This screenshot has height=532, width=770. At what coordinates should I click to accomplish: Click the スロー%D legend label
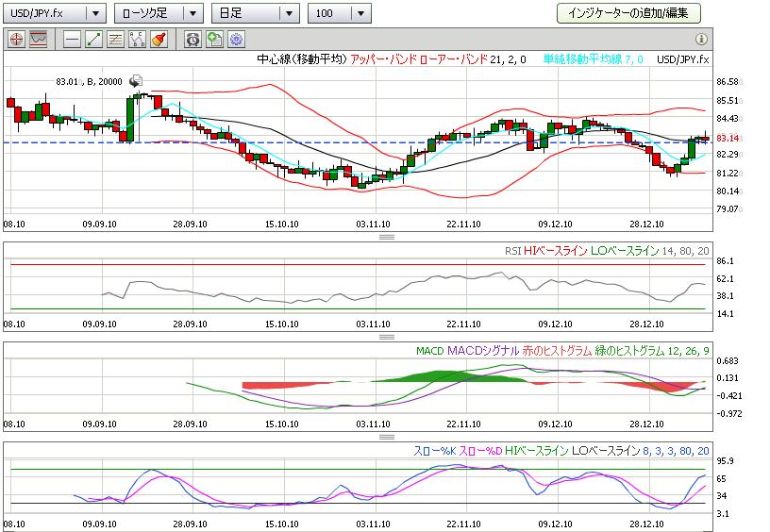click(x=480, y=451)
